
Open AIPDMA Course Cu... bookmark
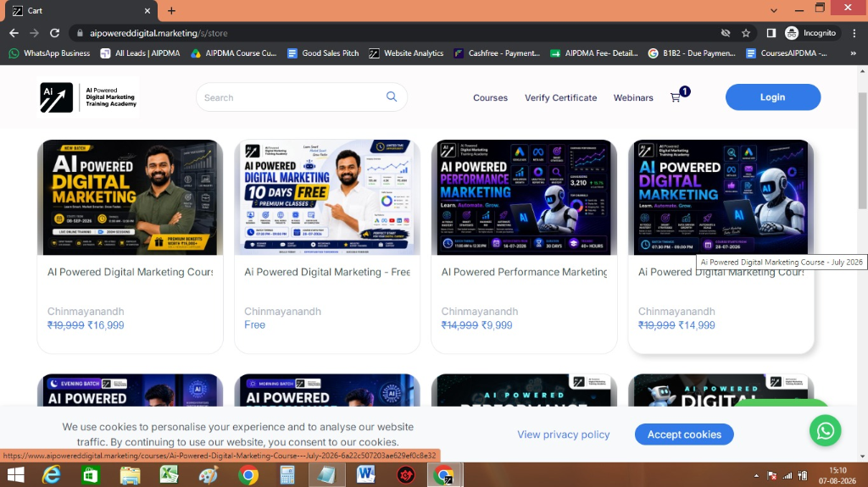234,53
